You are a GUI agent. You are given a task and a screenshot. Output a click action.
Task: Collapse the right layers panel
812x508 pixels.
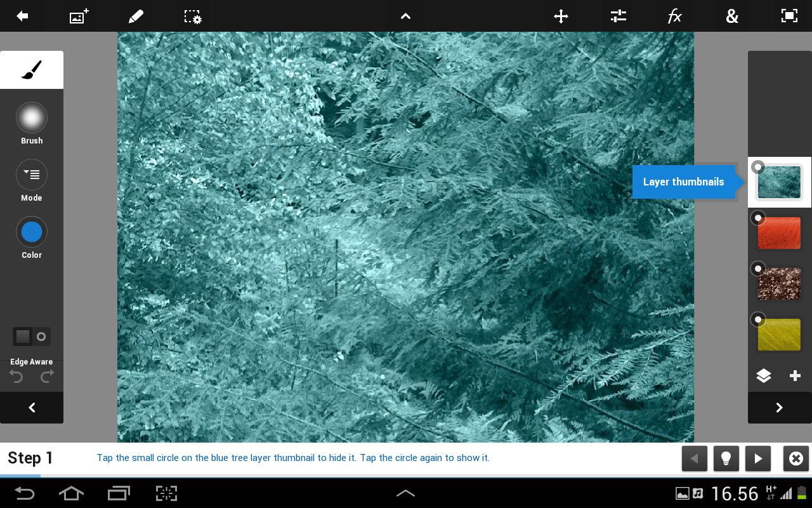pyautogui.click(x=780, y=408)
